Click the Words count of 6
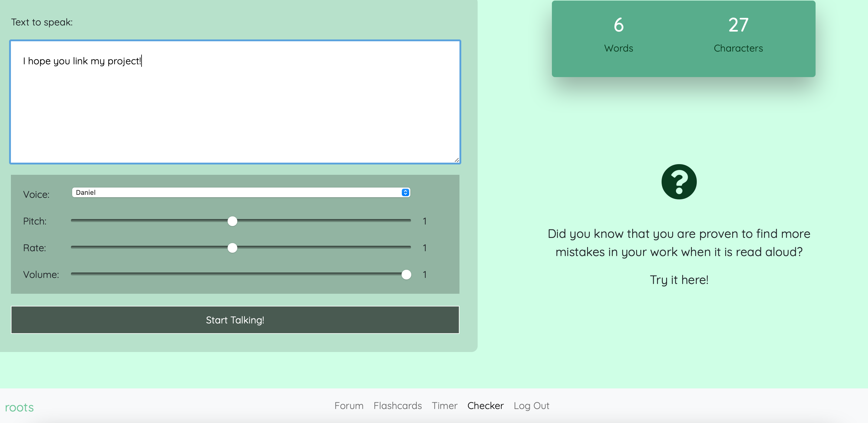The image size is (868, 423). click(618, 25)
